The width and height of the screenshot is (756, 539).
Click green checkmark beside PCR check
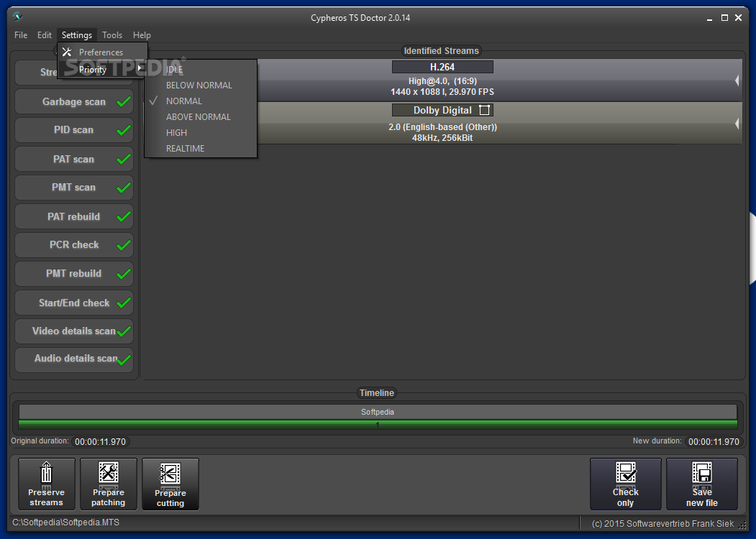(124, 245)
